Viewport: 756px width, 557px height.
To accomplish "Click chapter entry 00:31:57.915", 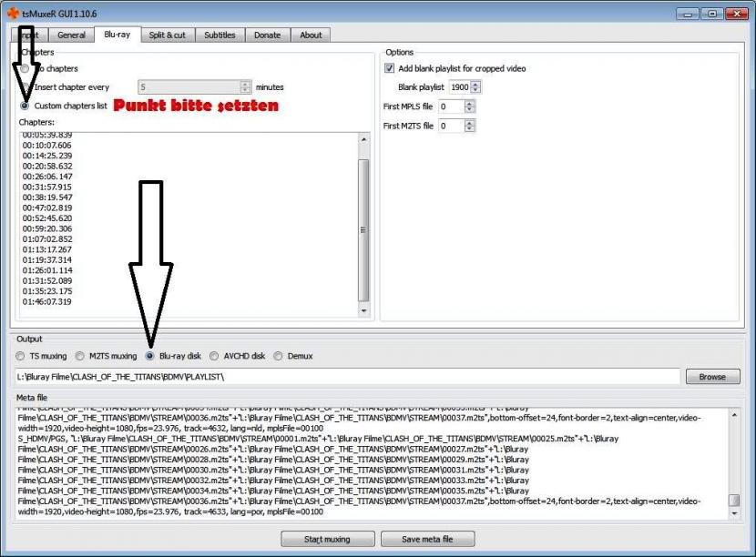I will click(46, 187).
